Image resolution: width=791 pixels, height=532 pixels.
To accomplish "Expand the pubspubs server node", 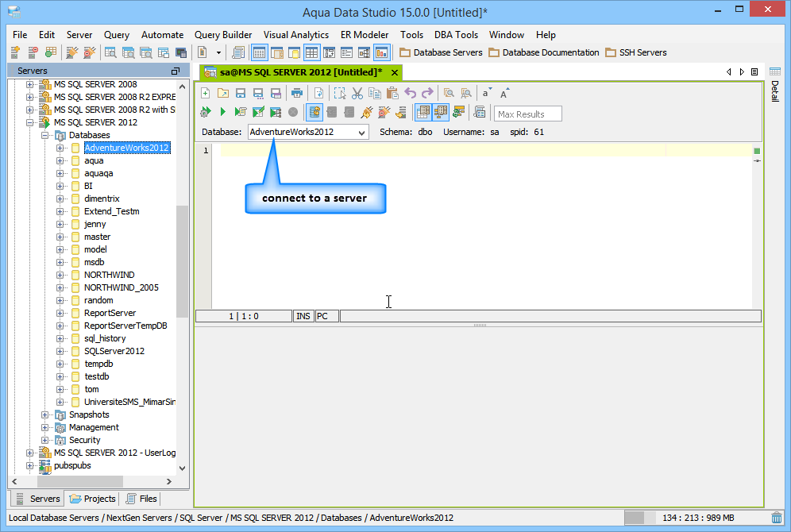I will 29,465.
